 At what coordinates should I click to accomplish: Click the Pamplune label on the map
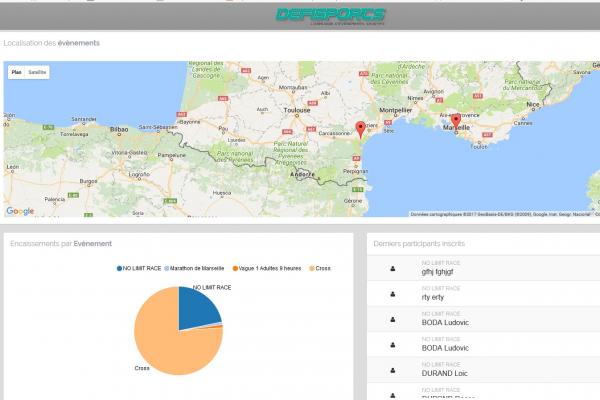[172, 155]
